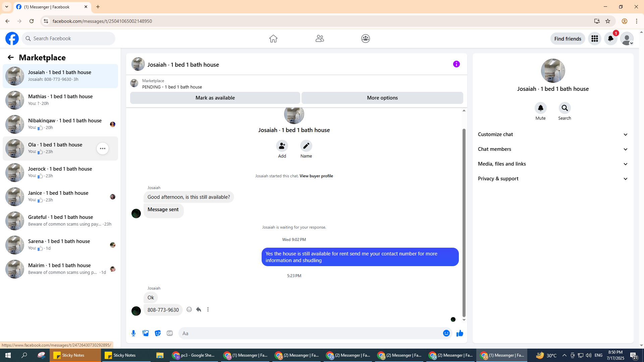Expand Privacy & support section
The width and height of the screenshot is (644, 362).
pyautogui.click(x=553, y=179)
